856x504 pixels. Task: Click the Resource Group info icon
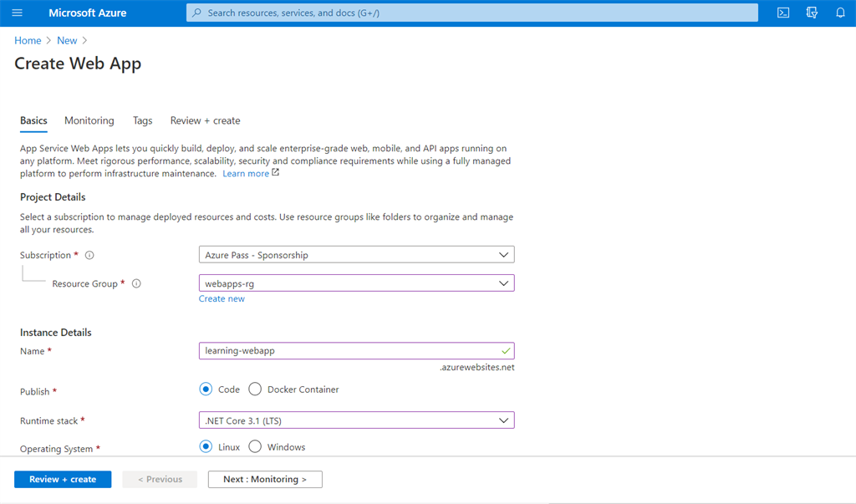(136, 284)
